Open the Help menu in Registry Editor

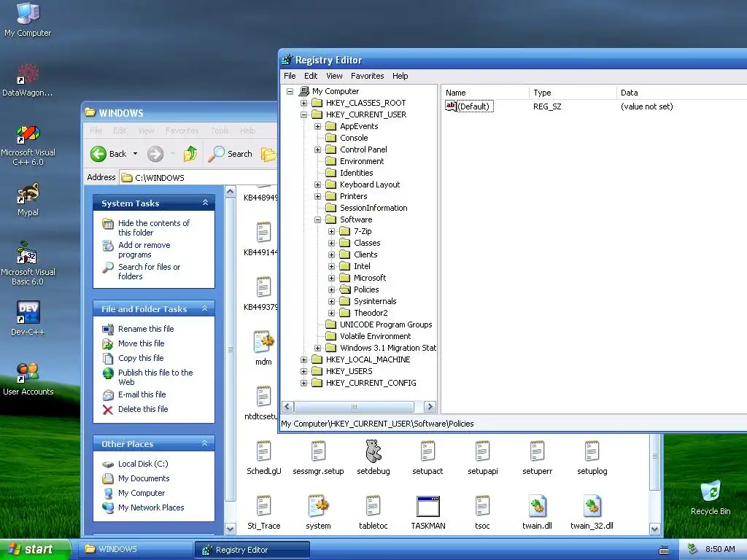[400, 76]
